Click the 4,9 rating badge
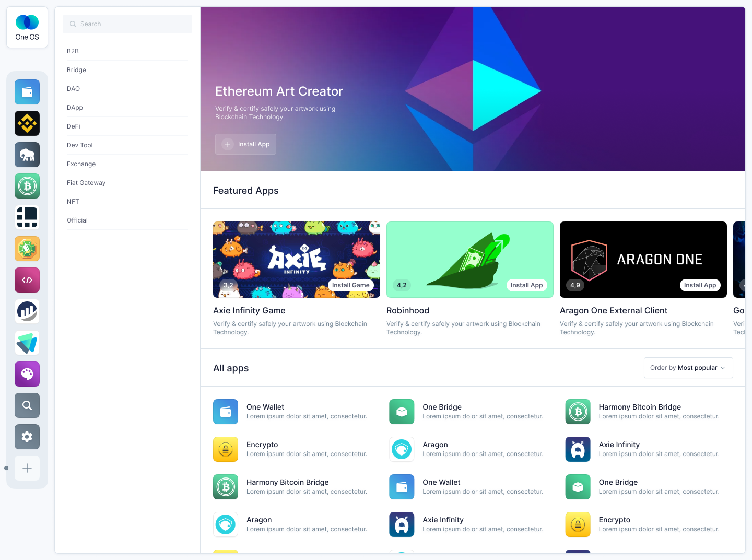 575,285
